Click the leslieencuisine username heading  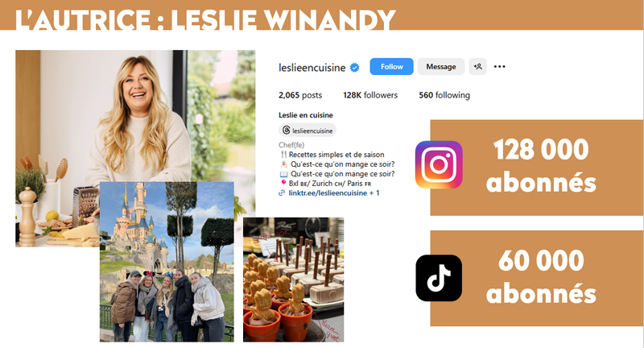pyautogui.click(x=312, y=68)
